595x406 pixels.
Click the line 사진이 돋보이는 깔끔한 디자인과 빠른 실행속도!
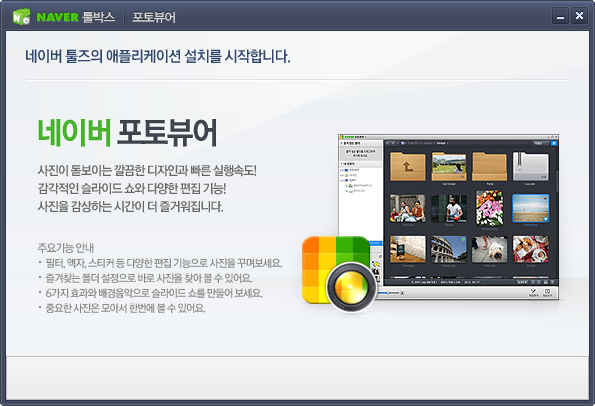click(147, 170)
